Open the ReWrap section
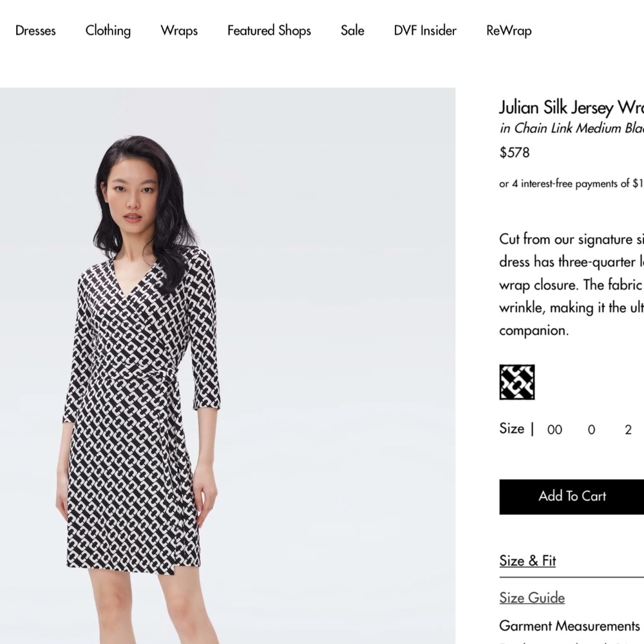Viewport: 644px width, 644px height. 508,30
